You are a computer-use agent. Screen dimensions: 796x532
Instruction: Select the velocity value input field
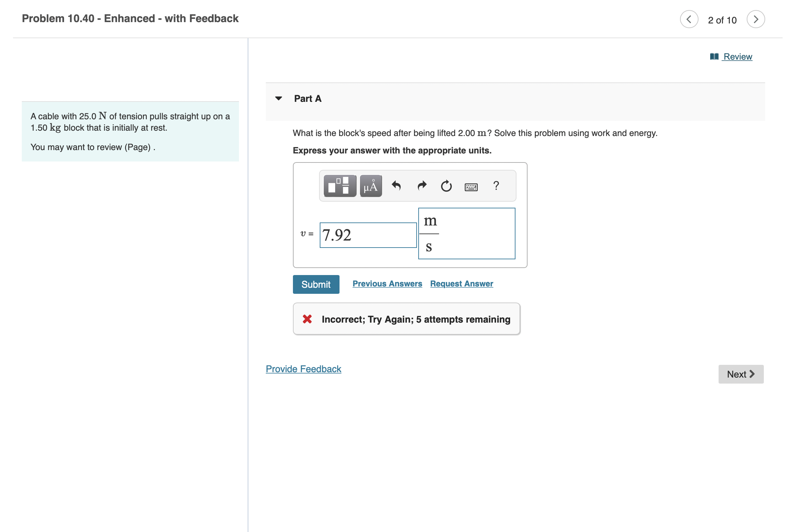click(368, 235)
